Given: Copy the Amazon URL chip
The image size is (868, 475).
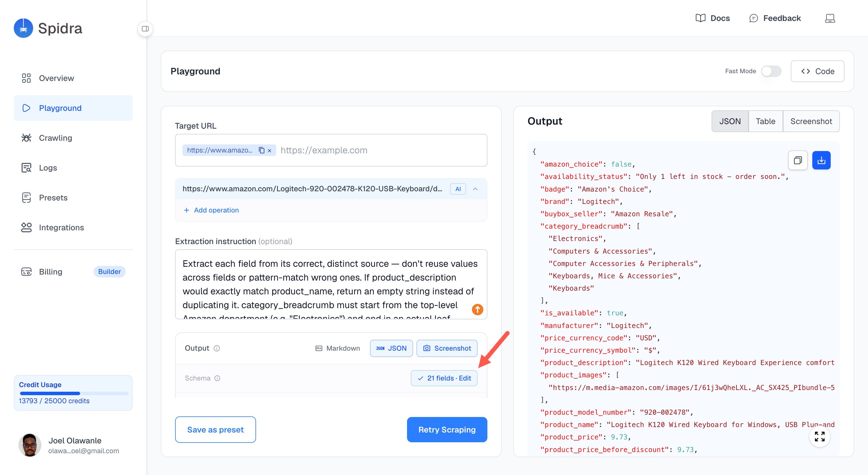Looking at the screenshot, I should click(x=261, y=150).
